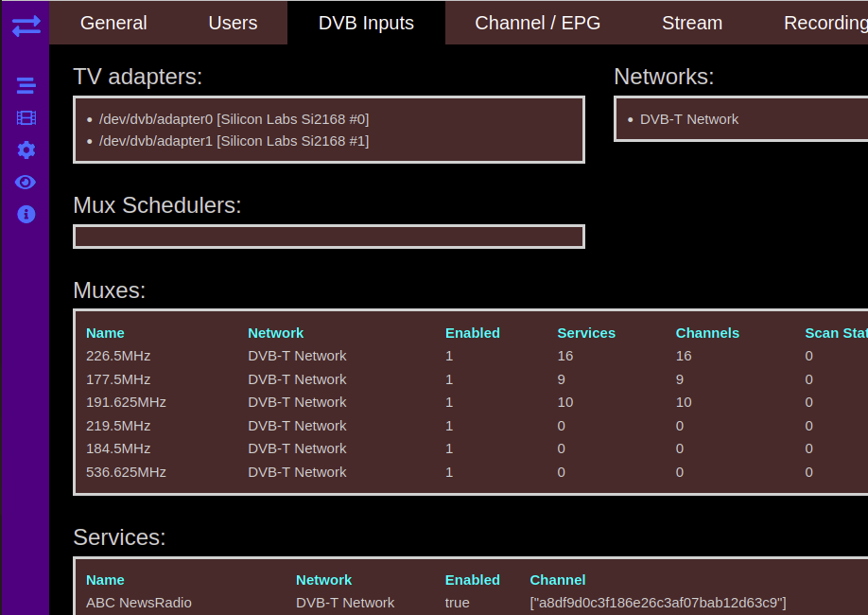Select the DVB Inputs tab
This screenshot has height=615, width=868.
(x=366, y=23)
